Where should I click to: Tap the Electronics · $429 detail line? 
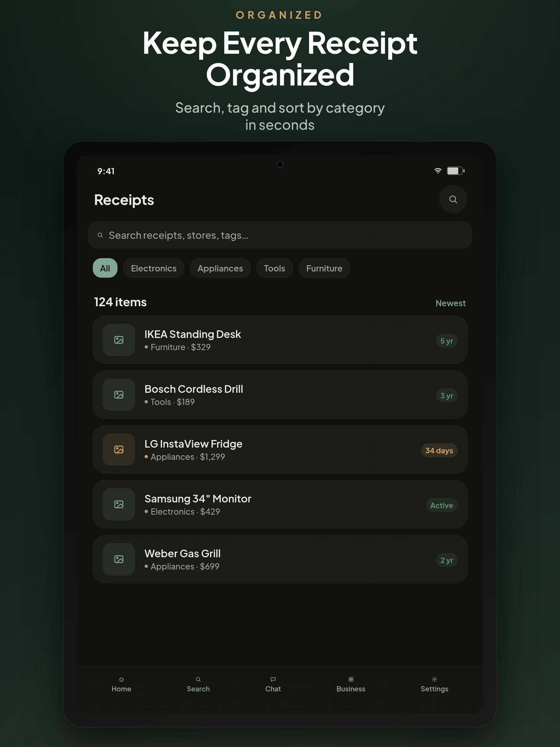point(182,512)
